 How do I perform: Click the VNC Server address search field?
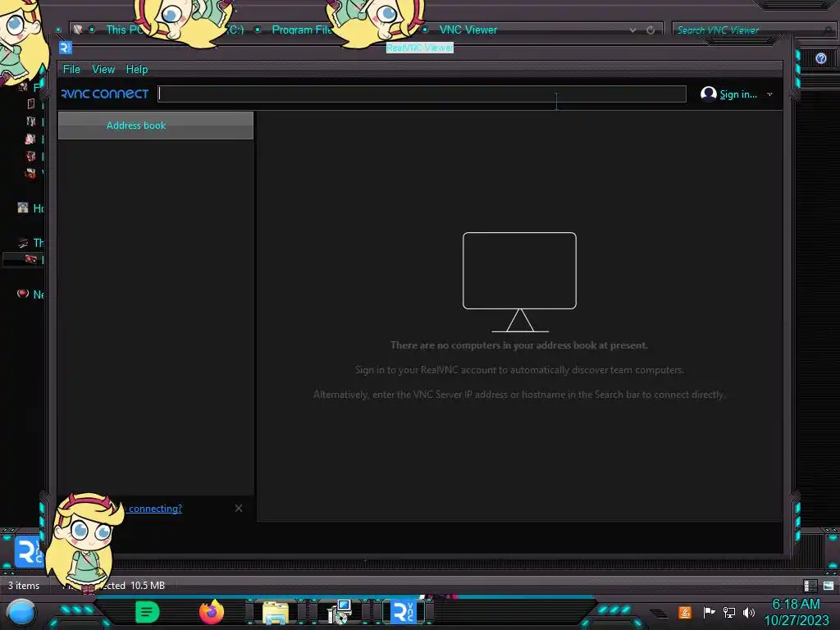click(422, 94)
